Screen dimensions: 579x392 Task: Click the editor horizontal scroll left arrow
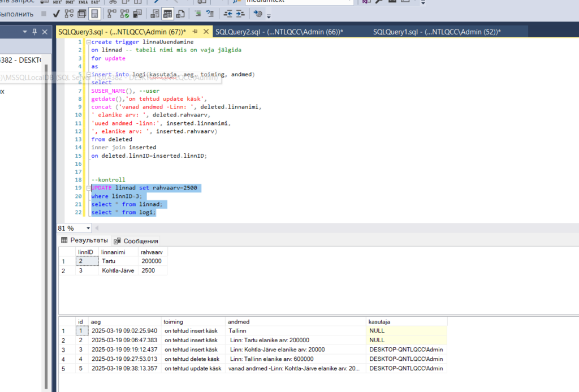97,228
